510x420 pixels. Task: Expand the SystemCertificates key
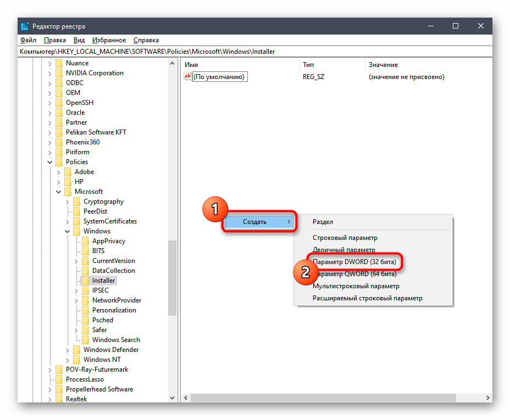pos(68,222)
